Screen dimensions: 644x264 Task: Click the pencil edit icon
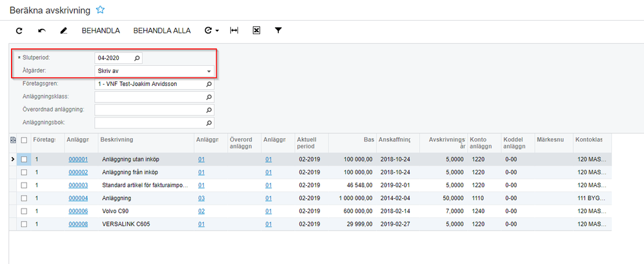63,30
